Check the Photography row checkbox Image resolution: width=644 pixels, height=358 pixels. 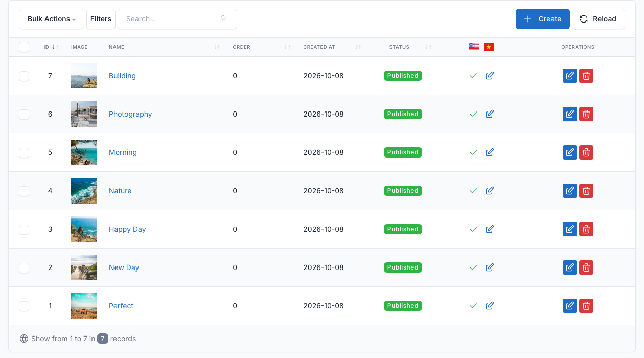[24, 115]
